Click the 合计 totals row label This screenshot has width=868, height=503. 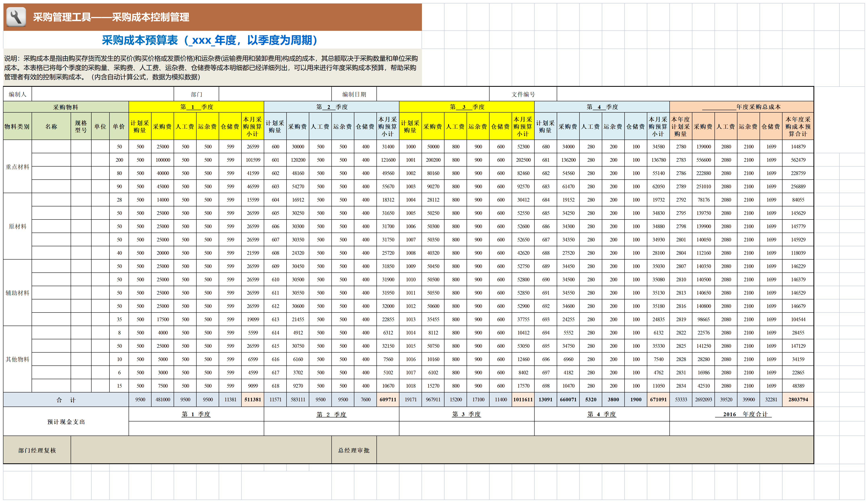click(66, 400)
